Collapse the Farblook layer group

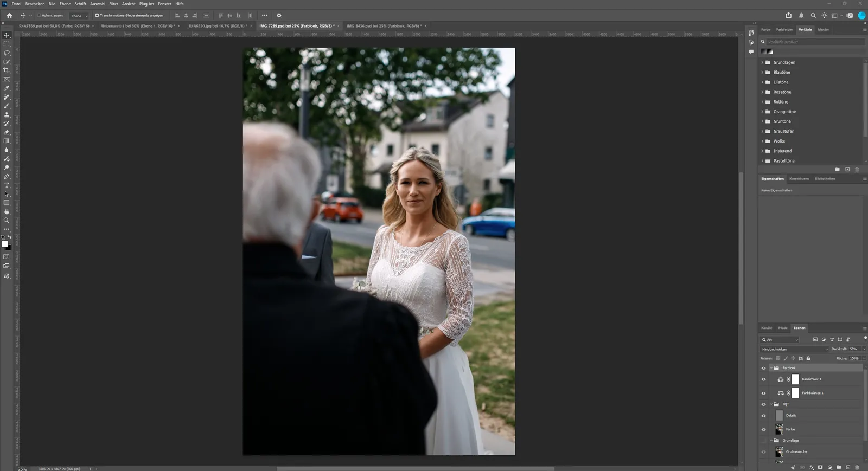pos(771,368)
